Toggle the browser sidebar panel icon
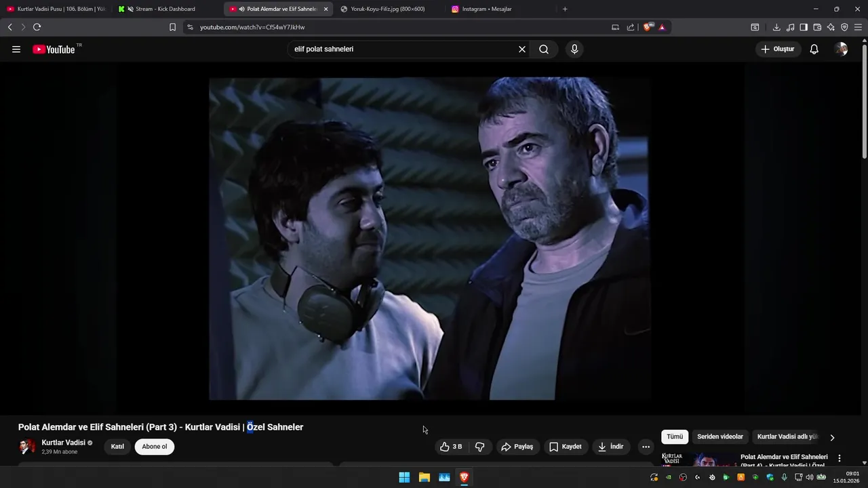Viewport: 868px width, 488px height. coord(804,27)
